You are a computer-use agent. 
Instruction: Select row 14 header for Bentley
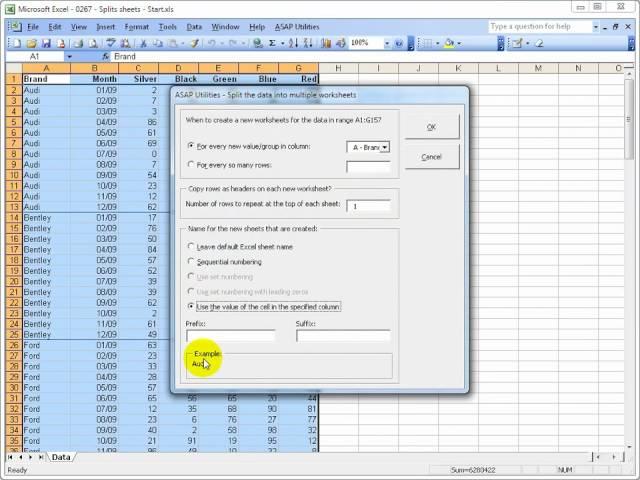point(14,218)
